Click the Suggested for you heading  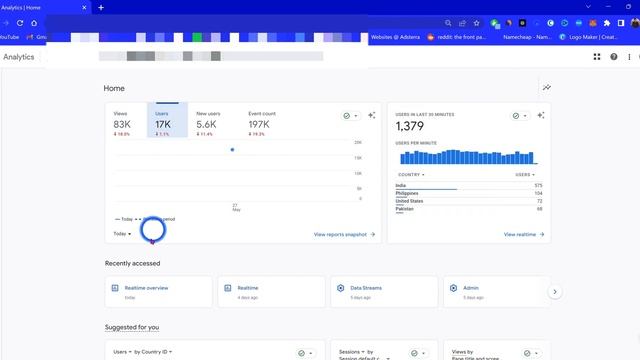(x=132, y=327)
